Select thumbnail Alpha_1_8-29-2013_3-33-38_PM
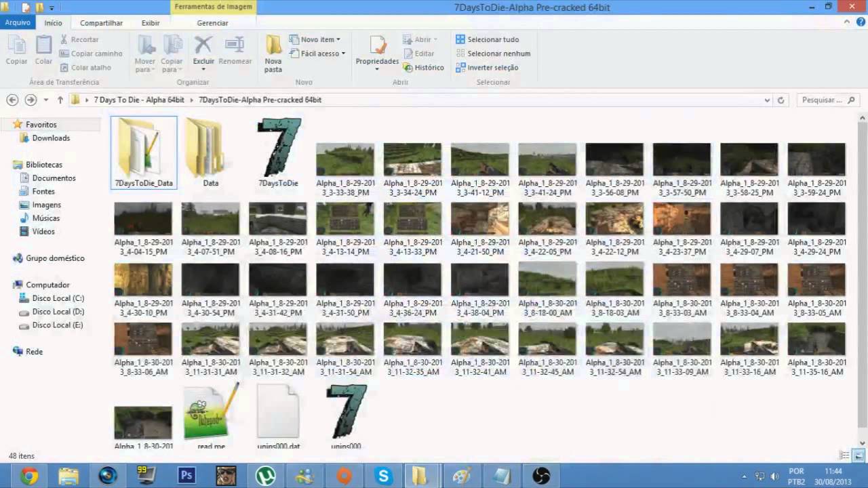This screenshot has height=488, width=868. (x=344, y=169)
